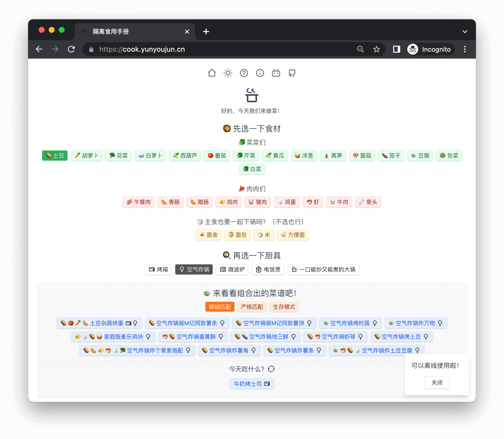Click the refresh icon beside 今天吃什么
This screenshot has width=504, height=439.
click(x=271, y=369)
